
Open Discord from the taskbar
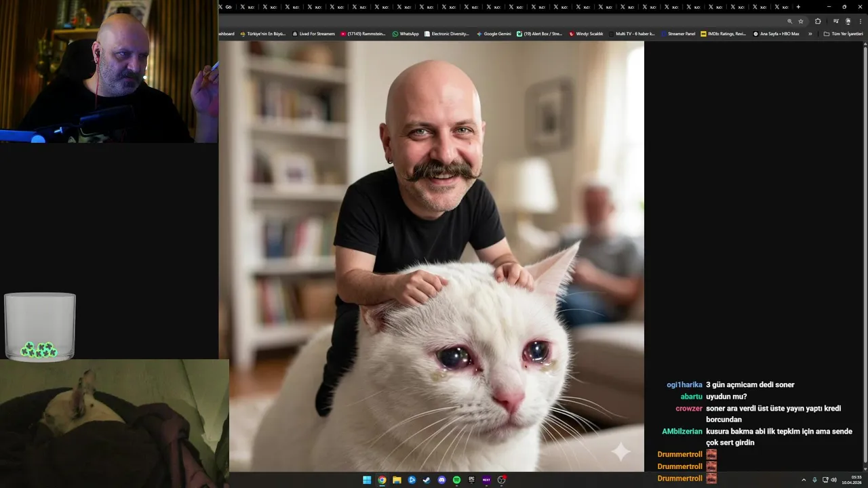coord(441,480)
